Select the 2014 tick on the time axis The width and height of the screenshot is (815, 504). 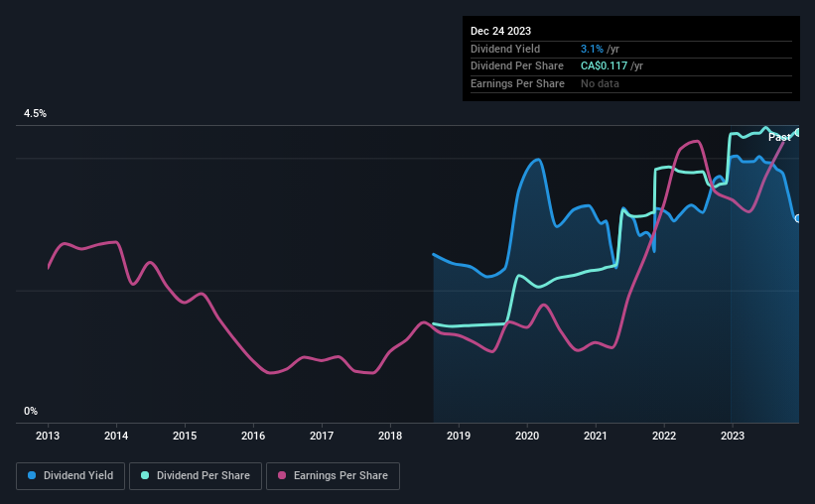pos(116,436)
